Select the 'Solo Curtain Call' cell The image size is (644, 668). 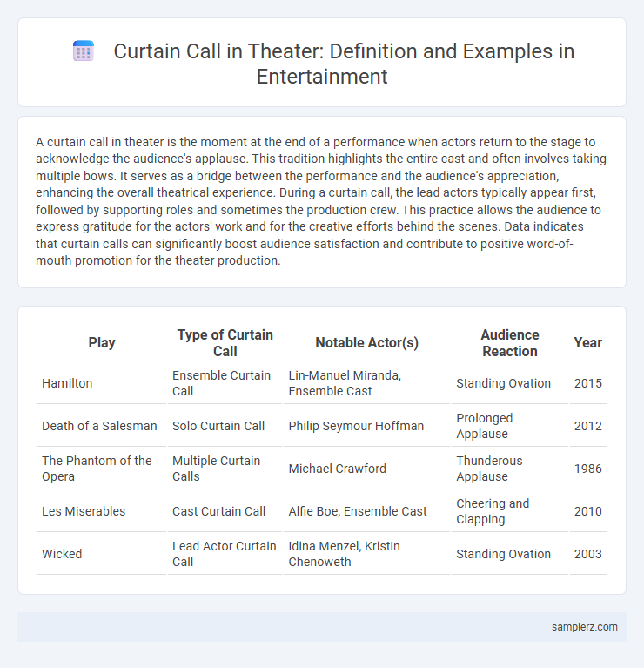pyautogui.click(x=225, y=426)
